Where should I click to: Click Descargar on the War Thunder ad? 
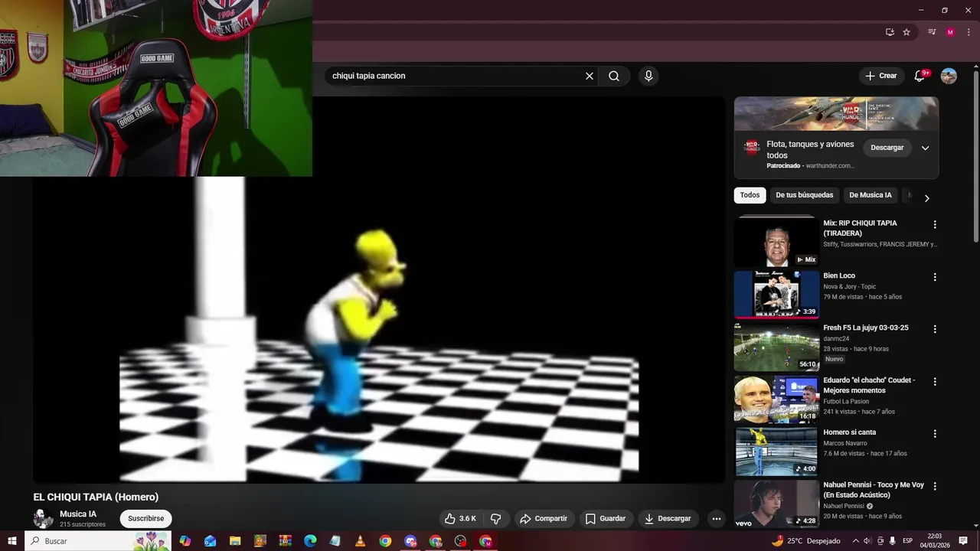[887, 148]
